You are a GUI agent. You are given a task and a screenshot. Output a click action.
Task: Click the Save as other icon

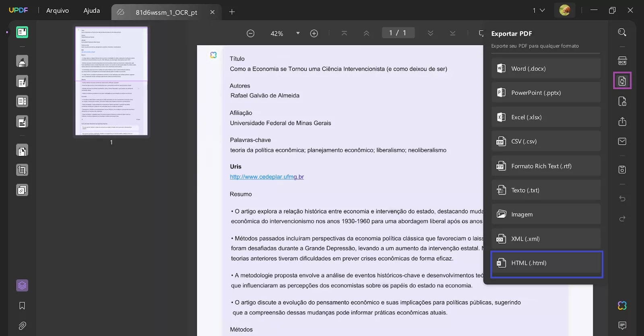coord(622,170)
